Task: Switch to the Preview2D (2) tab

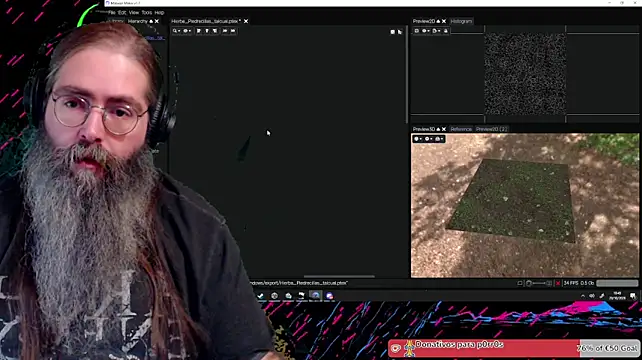Action: [491, 129]
